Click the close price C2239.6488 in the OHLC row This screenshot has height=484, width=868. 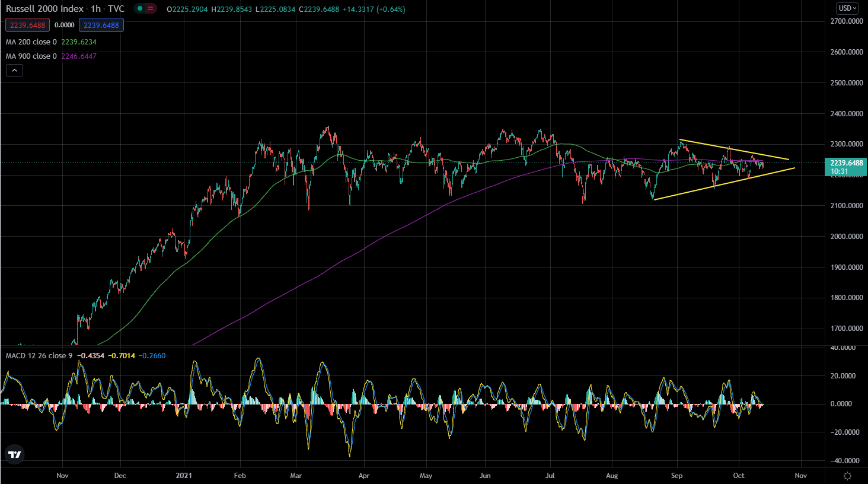319,9
